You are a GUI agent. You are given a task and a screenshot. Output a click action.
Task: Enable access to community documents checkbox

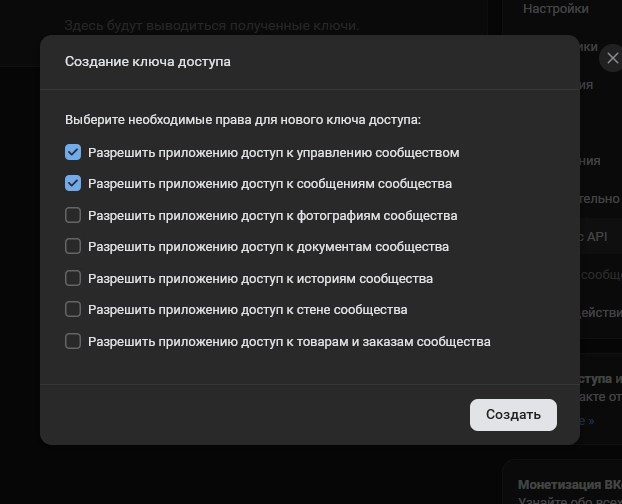pos(73,246)
